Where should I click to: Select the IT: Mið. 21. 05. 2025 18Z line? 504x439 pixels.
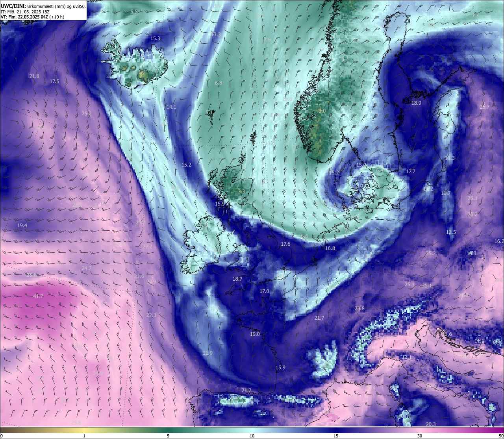click(25, 12)
